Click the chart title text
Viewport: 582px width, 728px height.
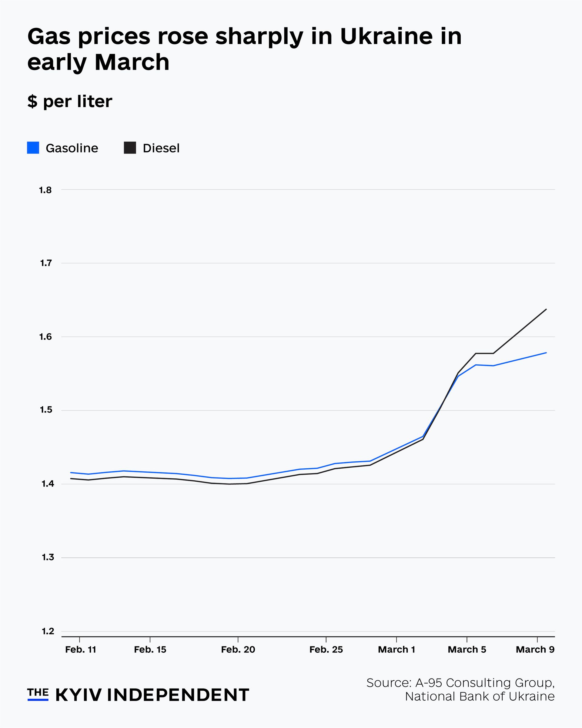click(244, 49)
